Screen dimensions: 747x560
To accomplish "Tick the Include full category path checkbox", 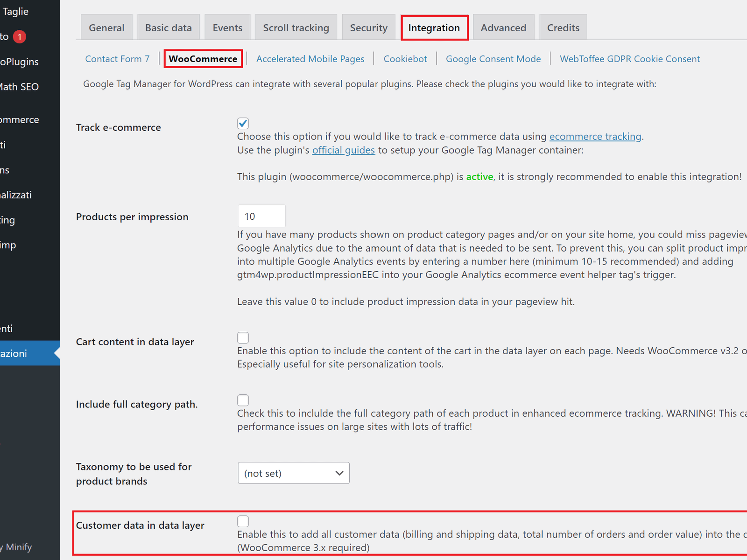I will (x=243, y=400).
